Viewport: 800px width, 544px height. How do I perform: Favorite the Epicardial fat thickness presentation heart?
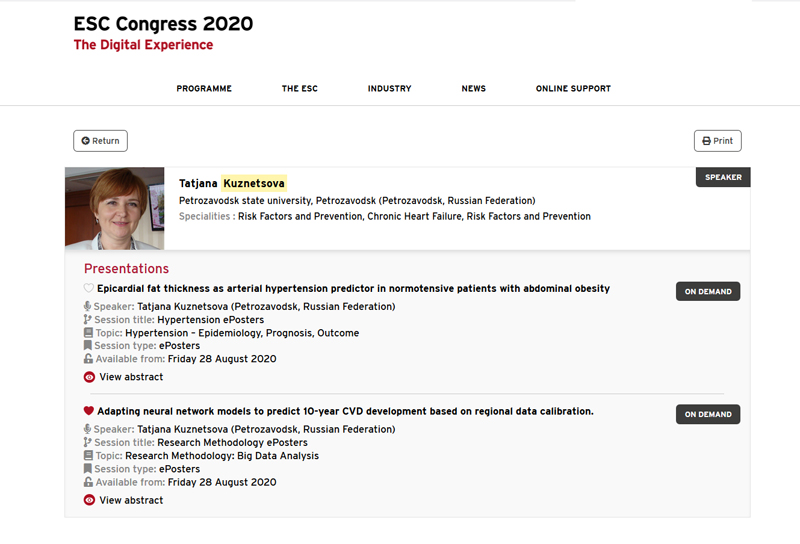click(x=88, y=288)
